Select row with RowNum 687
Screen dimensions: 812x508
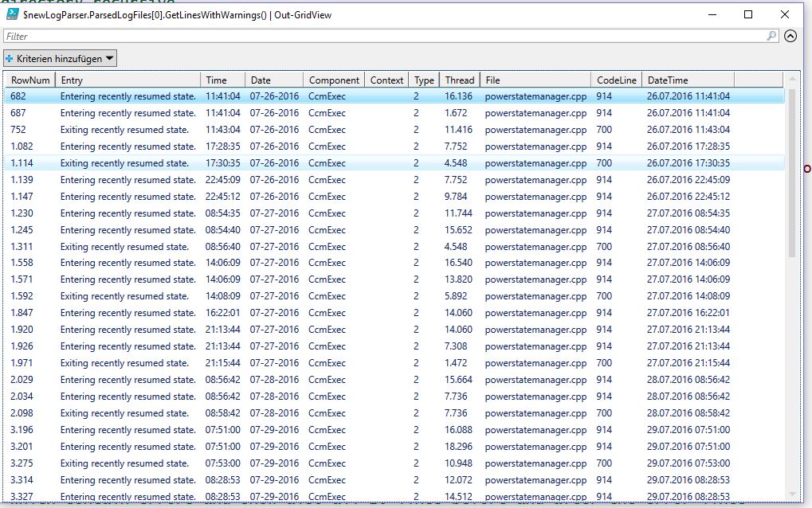click(x=394, y=113)
